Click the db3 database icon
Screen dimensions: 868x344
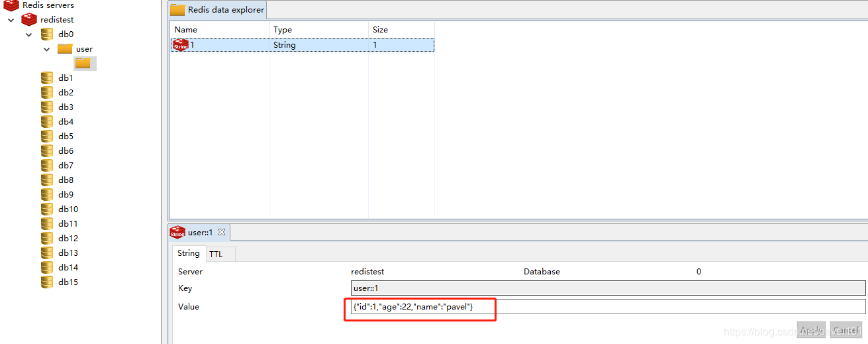pyautogui.click(x=47, y=107)
